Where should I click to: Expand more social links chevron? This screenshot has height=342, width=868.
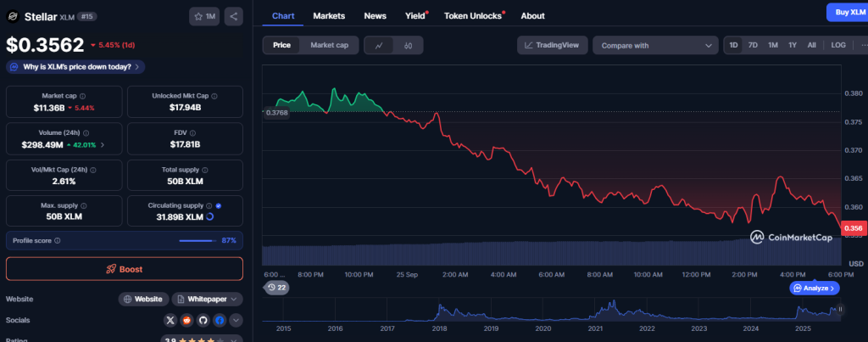pos(236,321)
